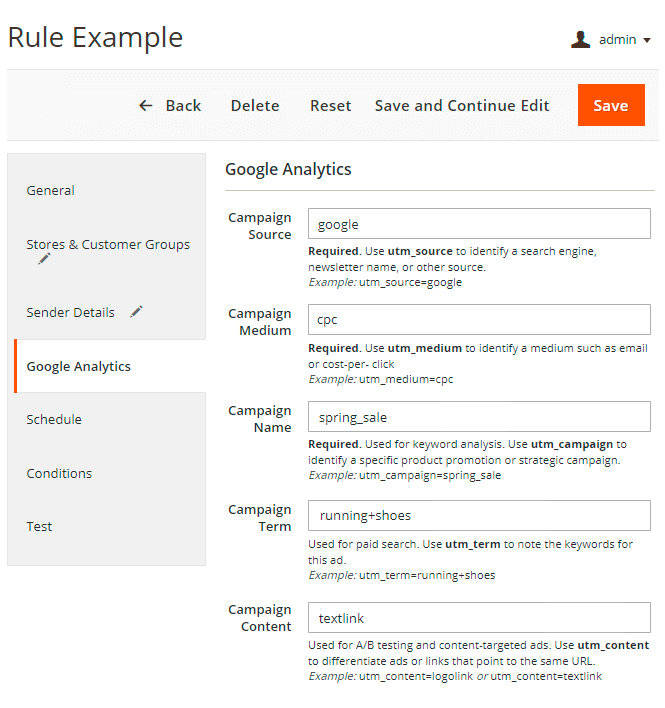Viewport: 665px width, 708px height.
Task: Go to the Schedule tab
Action: (x=54, y=419)
